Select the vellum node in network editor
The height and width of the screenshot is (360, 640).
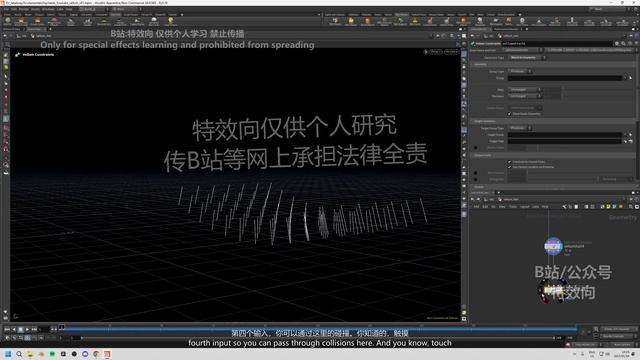[x=553, y=246]
